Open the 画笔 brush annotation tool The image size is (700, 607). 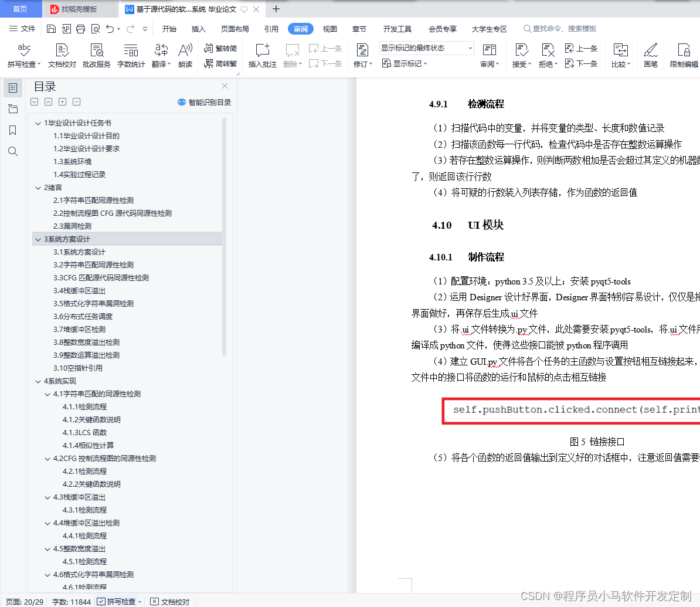pos(651,55)
